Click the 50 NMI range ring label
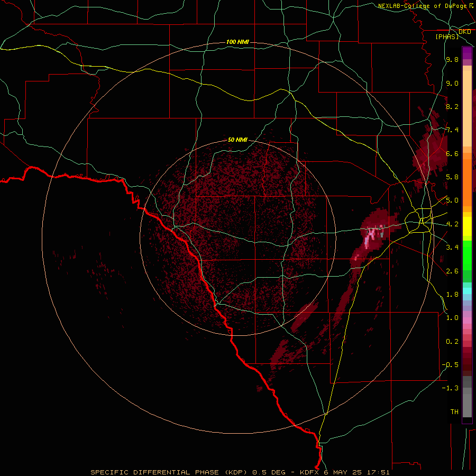Image resolution: width=476 pixels, height=476 pixels. click(237, 140)
